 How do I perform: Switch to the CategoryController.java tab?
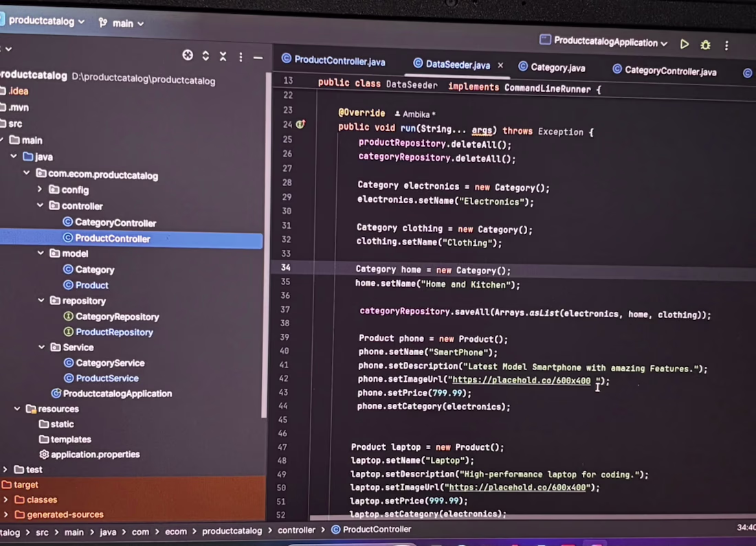click(665, 71)
